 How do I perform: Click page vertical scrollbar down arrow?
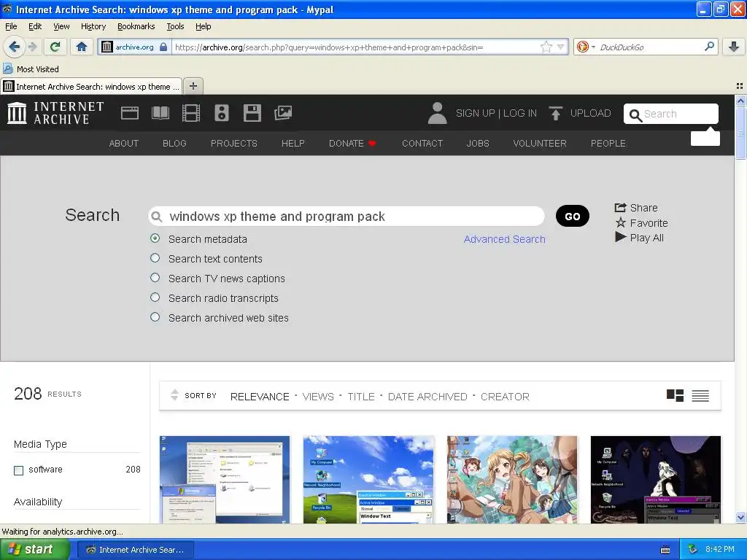pyautogui.click(x=740, y=518)
